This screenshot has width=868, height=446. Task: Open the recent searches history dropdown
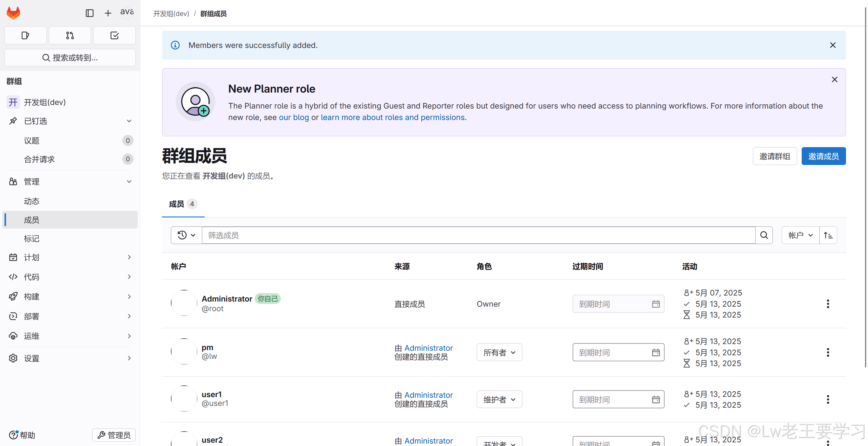tap(186, 235)
